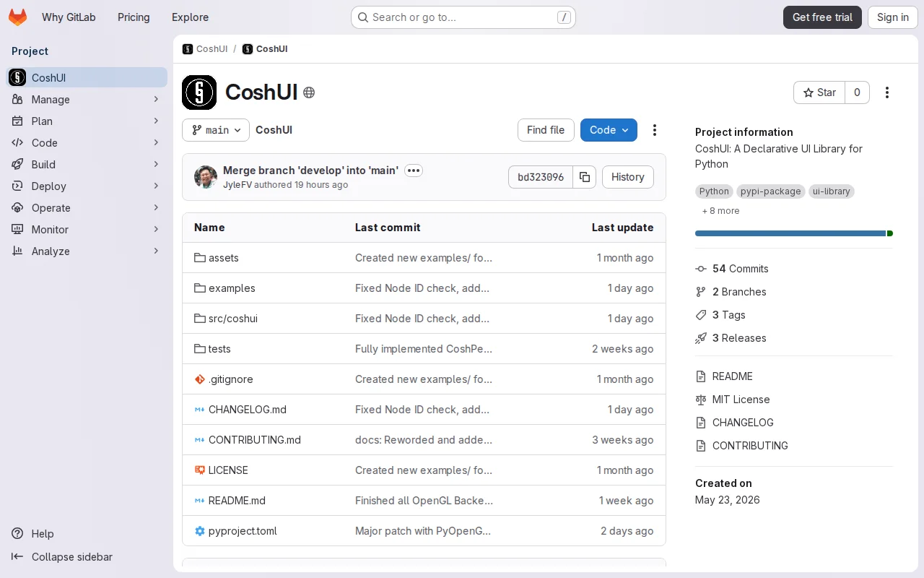
Task: Star the CoshUI project
Action: (819, 92)
